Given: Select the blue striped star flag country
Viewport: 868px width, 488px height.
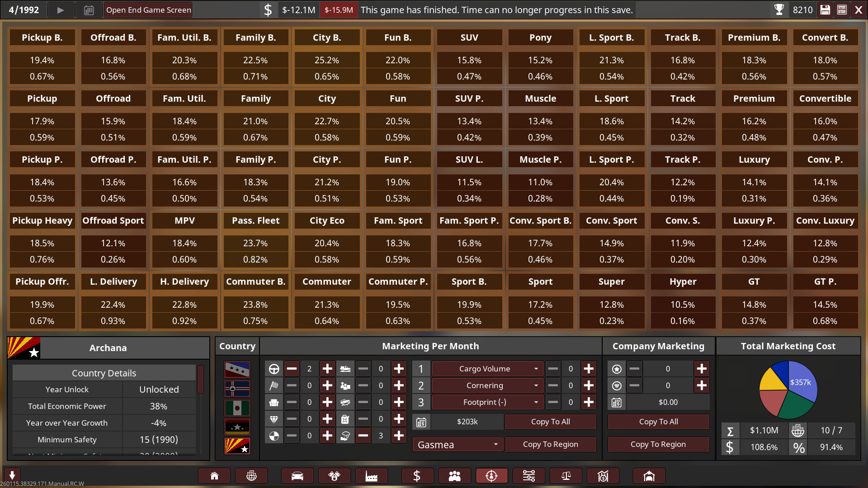Looking at the screenshot, I should [x=237, y=370].
